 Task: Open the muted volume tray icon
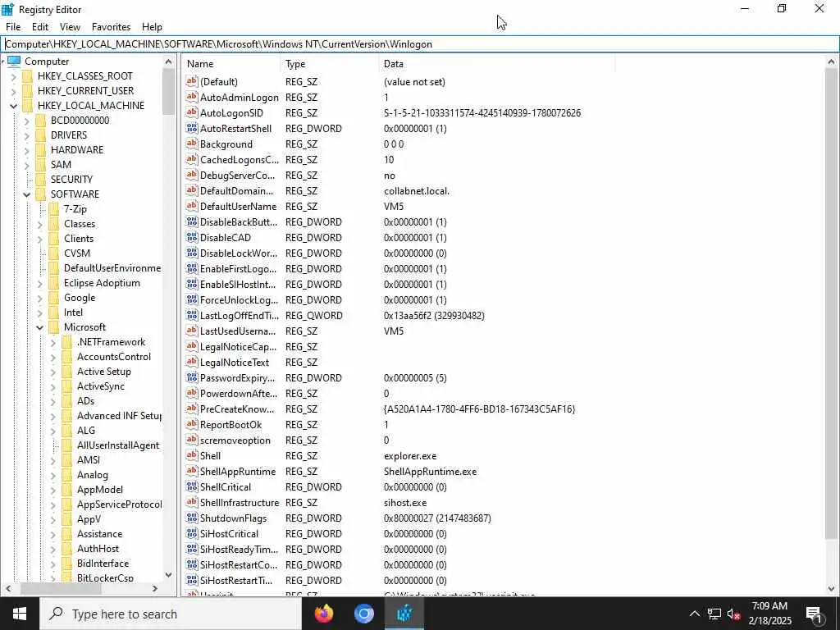734,614
